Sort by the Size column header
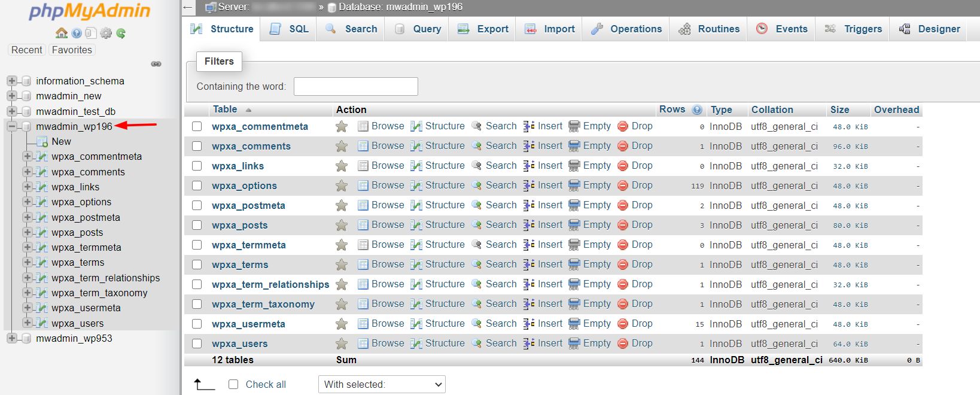The image size is (980, 395). (x=839, y=110)
